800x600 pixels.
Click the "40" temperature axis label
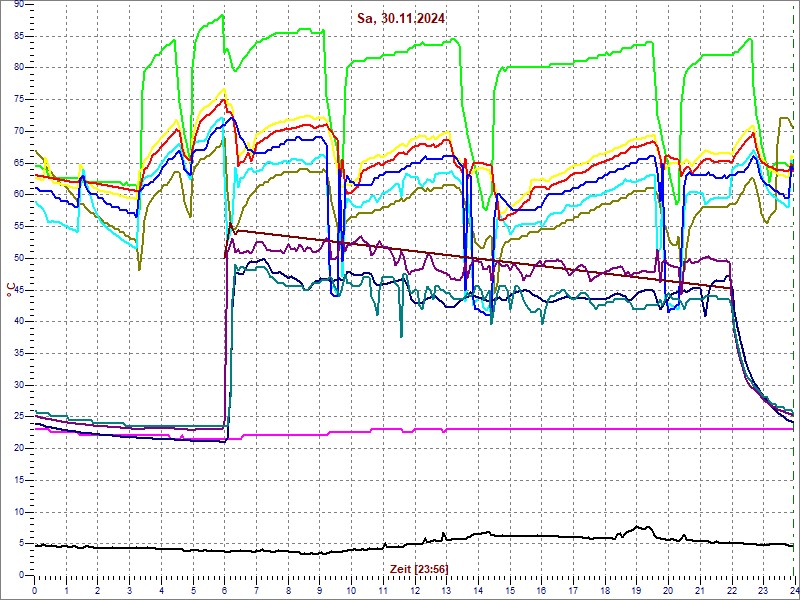click(19, 321)
